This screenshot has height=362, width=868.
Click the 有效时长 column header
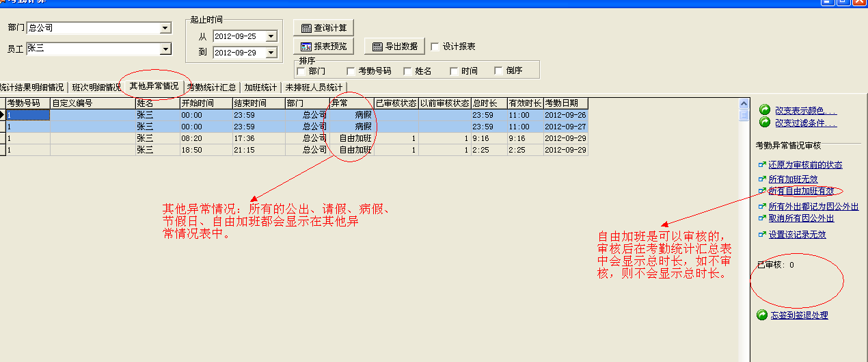525,103
